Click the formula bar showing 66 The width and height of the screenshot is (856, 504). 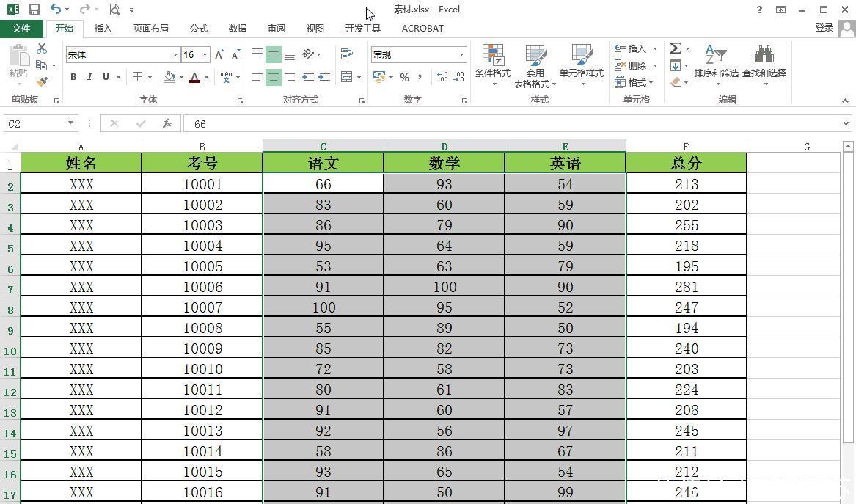click(513, 124)
